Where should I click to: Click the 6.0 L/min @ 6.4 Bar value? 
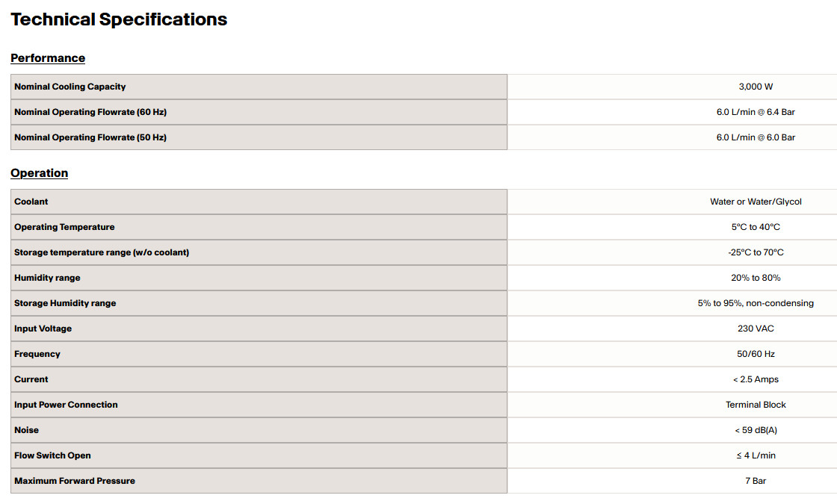coord(756,112)
